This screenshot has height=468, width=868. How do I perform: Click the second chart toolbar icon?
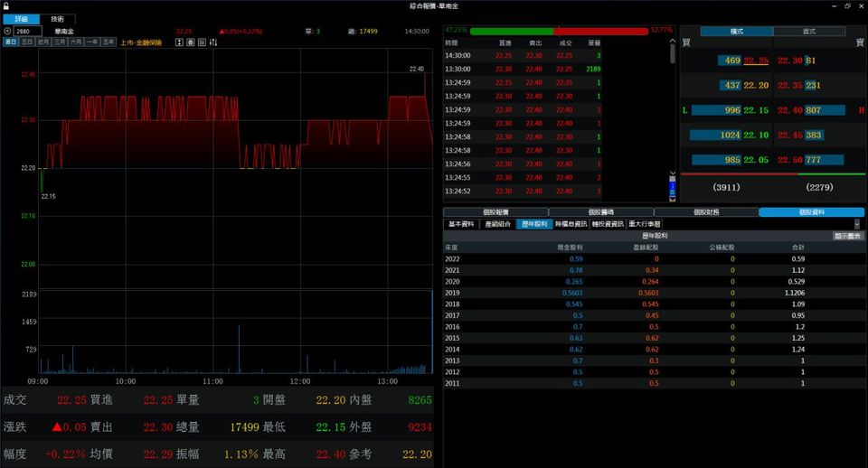pos(191,42)
